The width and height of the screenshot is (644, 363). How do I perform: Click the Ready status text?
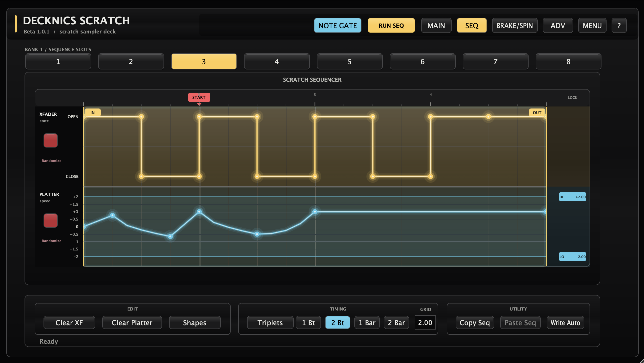pos(49,341)
